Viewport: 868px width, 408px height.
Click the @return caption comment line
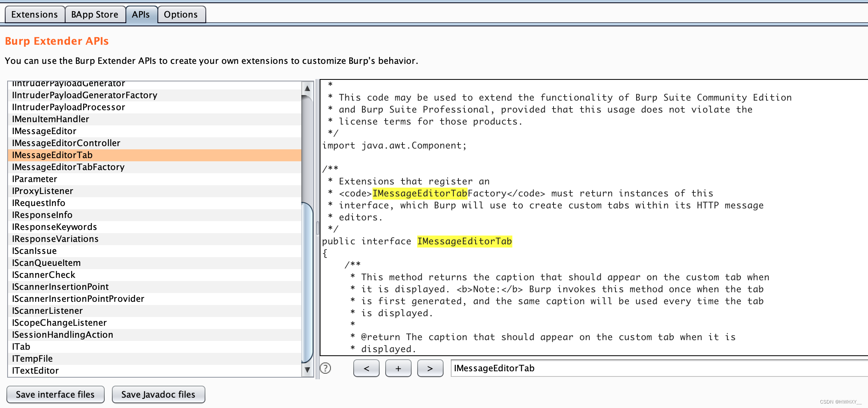543,337
